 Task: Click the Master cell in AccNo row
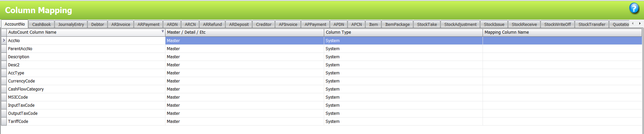(x=245, y=40)
